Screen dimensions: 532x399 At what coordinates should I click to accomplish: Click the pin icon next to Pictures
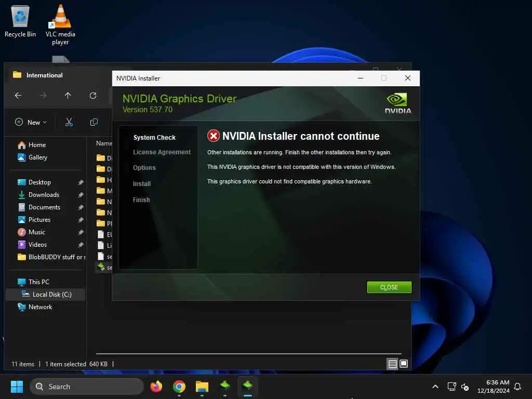coord(81,220)
